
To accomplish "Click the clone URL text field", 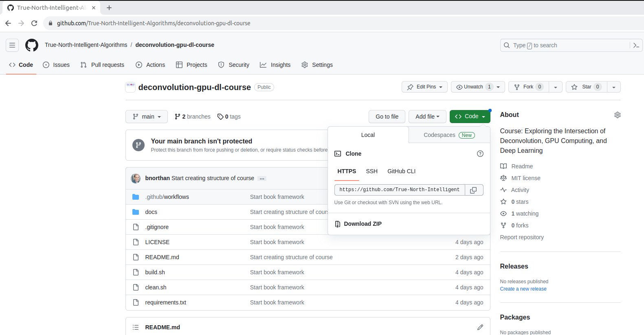I will tap(400, 190).
